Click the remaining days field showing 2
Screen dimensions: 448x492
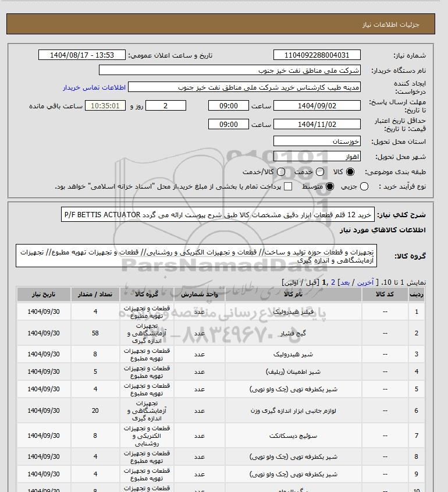click(x=166, y=105)
